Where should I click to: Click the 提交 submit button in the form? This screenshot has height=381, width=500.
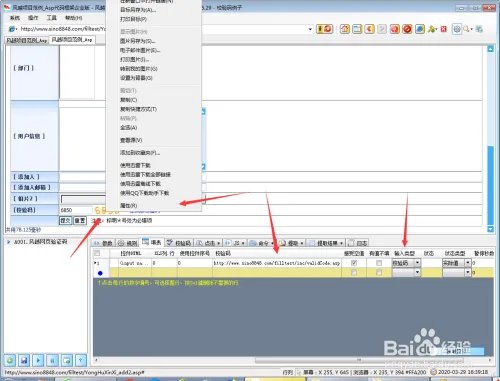(65, 221)
